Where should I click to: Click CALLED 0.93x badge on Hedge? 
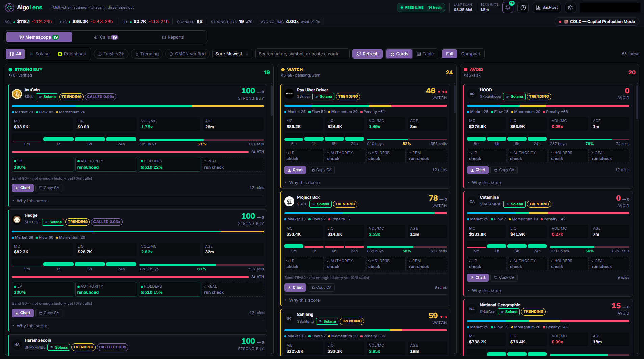coord(107,222)
